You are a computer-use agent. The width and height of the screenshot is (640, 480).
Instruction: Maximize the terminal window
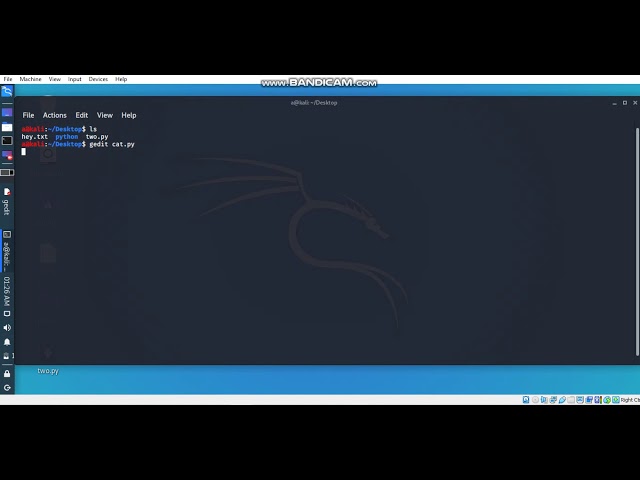coord(624,103)
